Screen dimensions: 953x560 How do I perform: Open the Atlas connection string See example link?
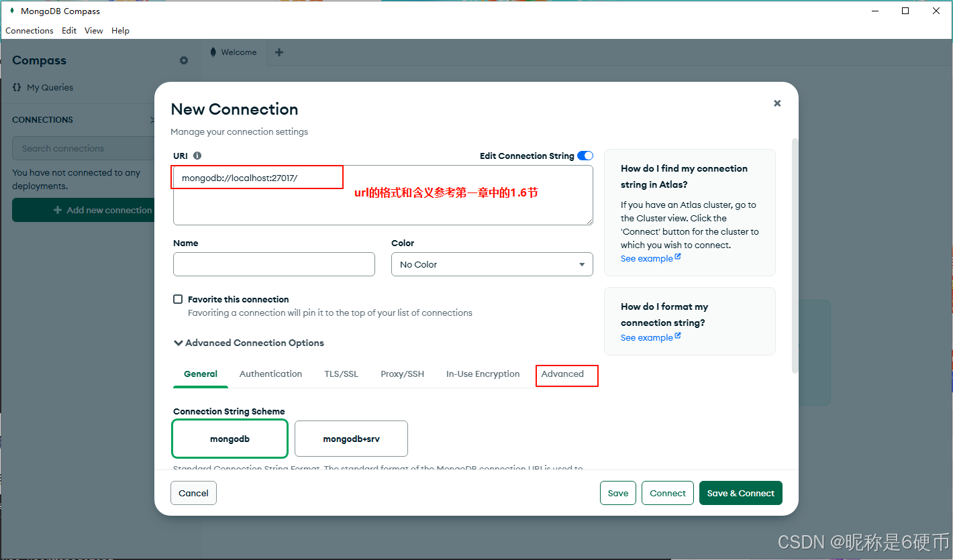click(650, 258)
